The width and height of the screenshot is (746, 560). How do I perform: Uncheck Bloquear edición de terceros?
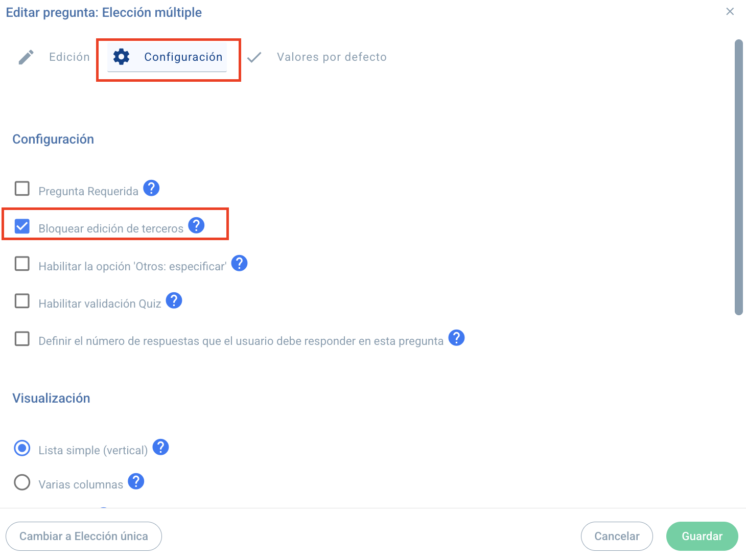pos(22,226)
